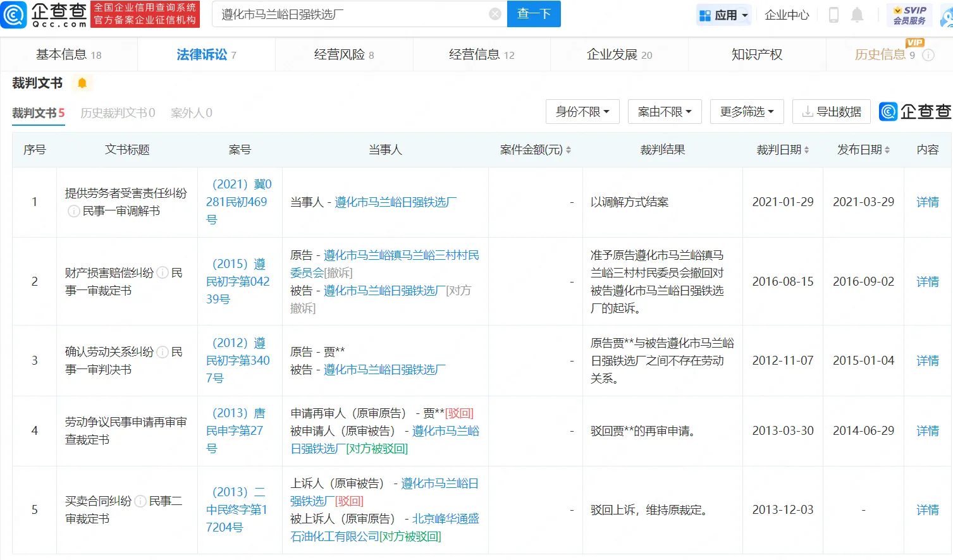953x560 pixels.
Task: Open notifications bell in the header
Action: (857, 15)
